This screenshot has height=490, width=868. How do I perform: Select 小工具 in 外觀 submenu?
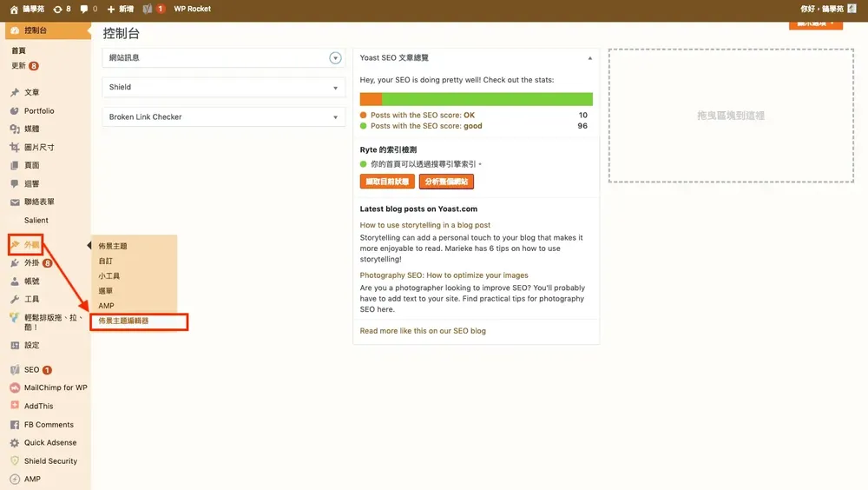[x=109, y=275]
